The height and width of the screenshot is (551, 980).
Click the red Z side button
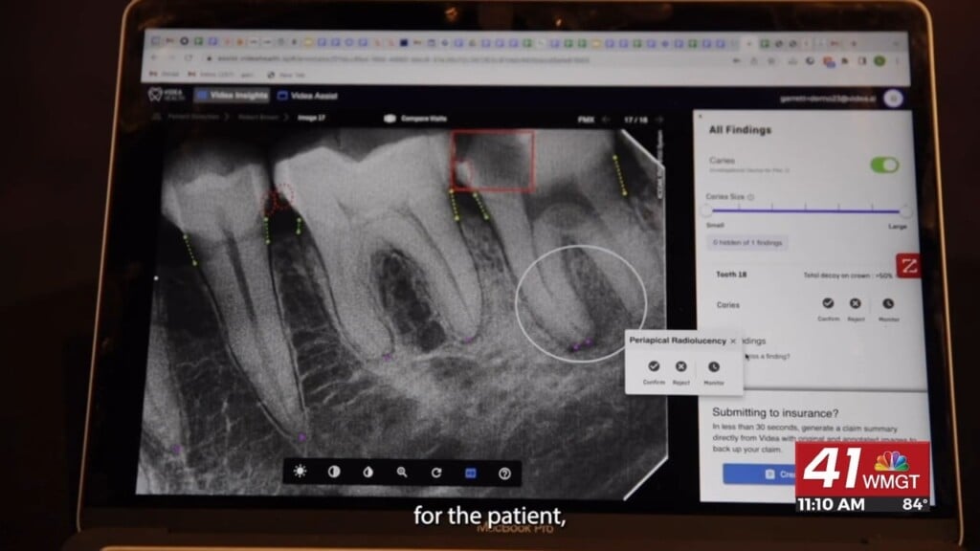tap(908, 266)
